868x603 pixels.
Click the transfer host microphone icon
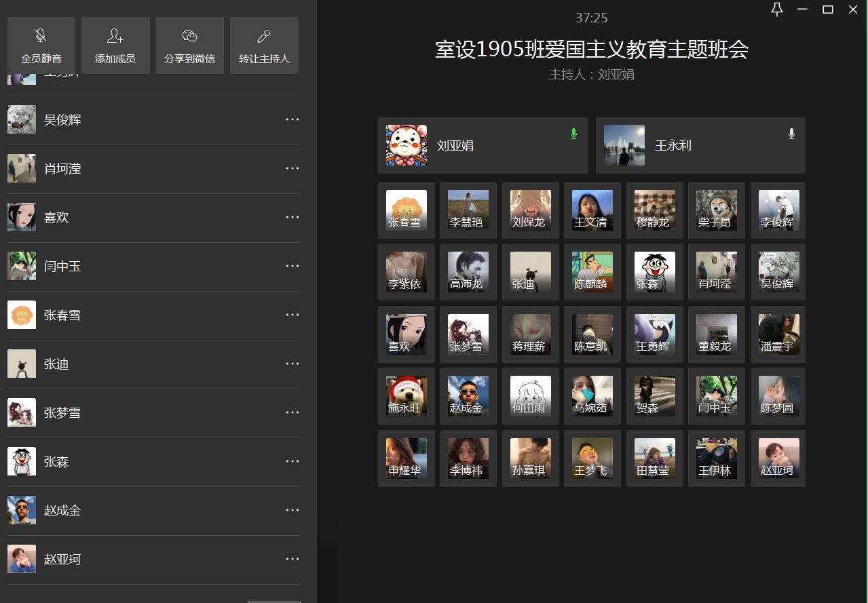(264, 37)
